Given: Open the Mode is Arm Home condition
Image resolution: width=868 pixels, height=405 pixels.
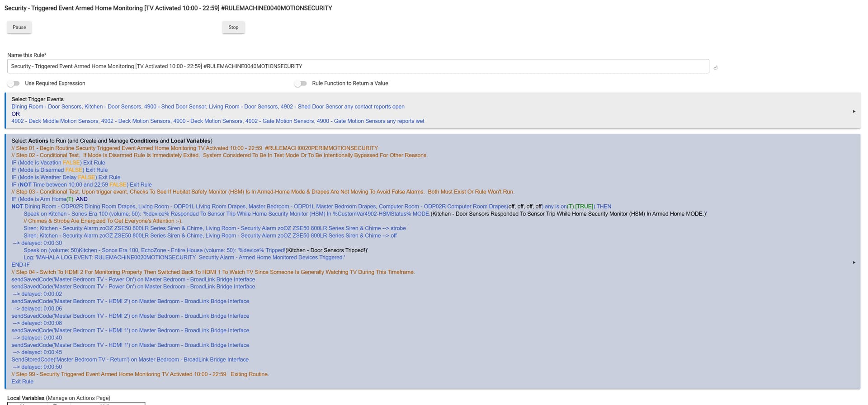Looking at the screenshot, I should pos(42,199).
